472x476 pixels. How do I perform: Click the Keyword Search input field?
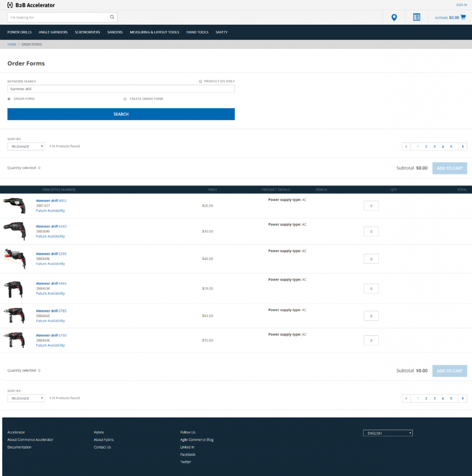click(x=121, y=89)
